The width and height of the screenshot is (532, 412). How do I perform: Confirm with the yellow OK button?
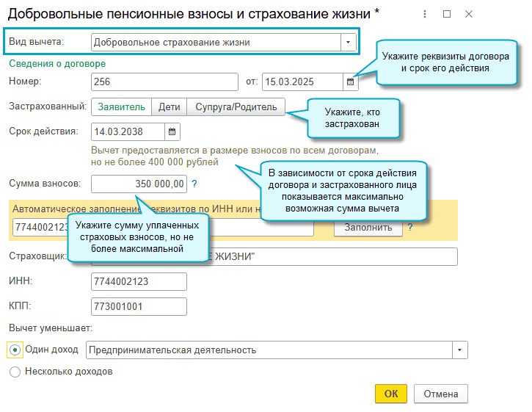pos(391,394)
